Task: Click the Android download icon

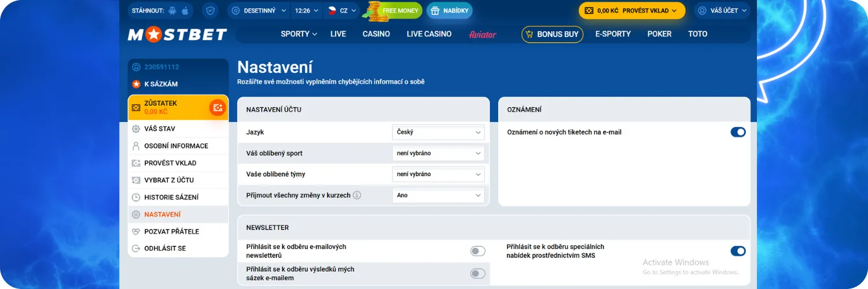Action: 172,10
